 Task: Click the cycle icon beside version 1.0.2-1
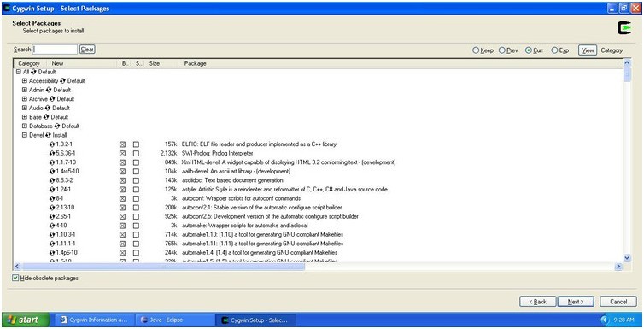52,144
